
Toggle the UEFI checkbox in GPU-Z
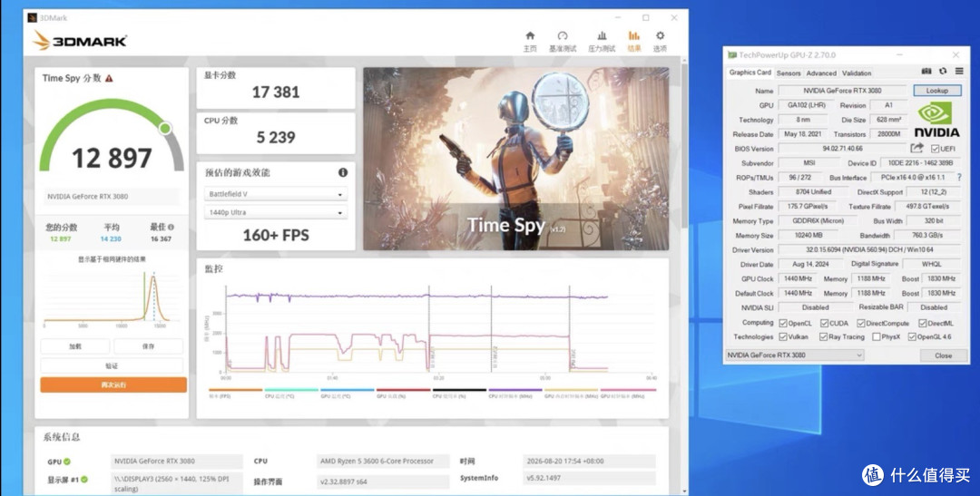935,149
